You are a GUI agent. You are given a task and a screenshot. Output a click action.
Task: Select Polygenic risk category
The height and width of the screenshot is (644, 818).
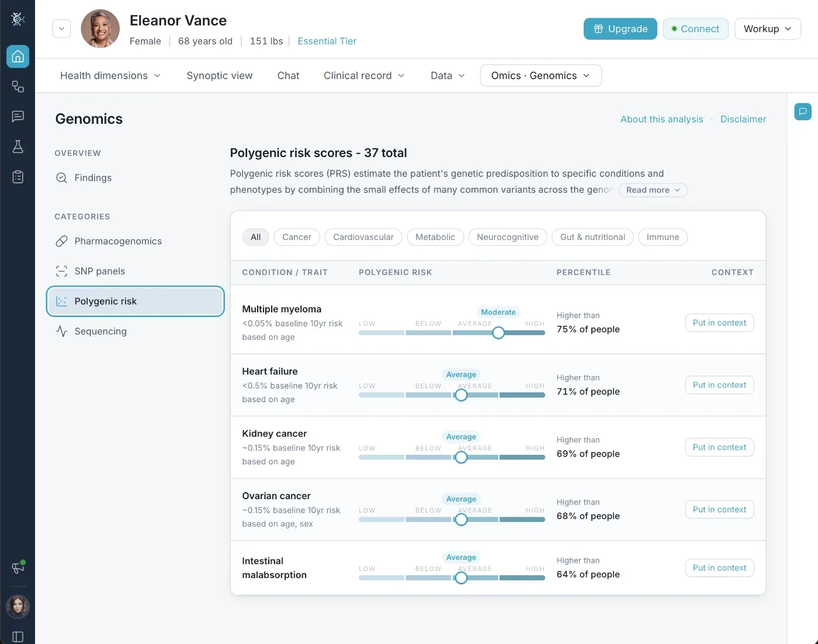[x=135, y=301]
